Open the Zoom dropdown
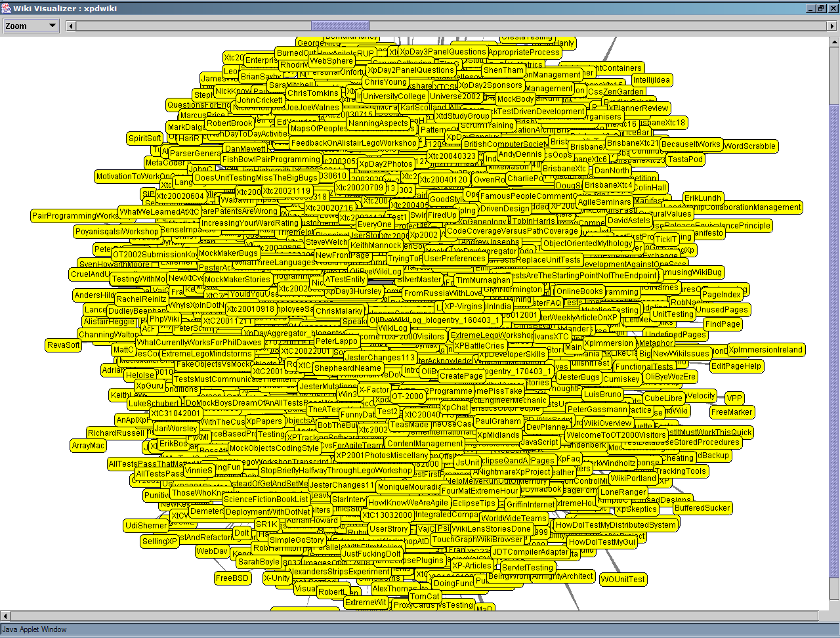The image size is (840, 638). pos(31,26)
